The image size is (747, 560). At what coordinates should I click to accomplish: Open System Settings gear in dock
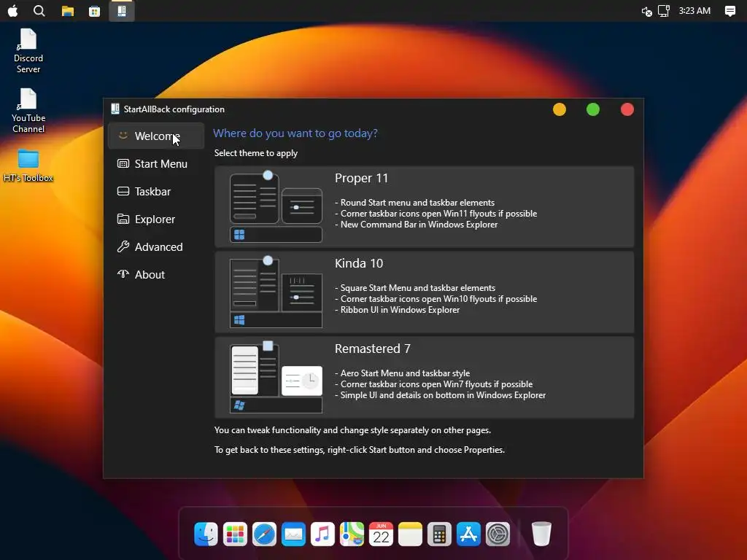coord(498,534)
